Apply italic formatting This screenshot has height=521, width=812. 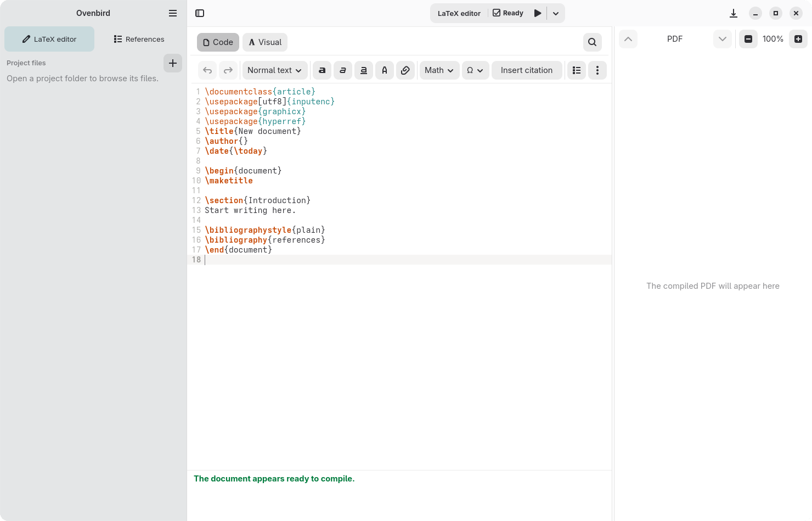point(343,70)
